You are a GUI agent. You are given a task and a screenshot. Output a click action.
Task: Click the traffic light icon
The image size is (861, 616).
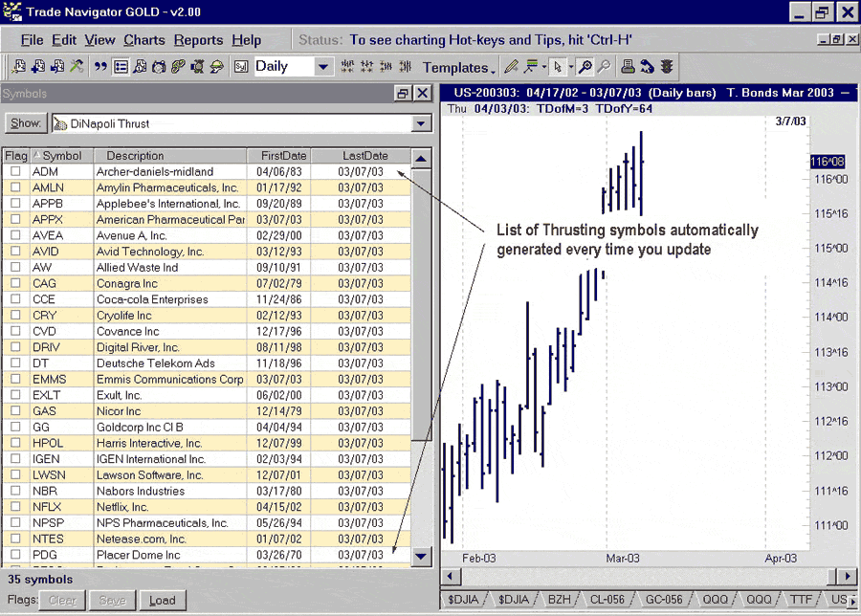[667, 67]
